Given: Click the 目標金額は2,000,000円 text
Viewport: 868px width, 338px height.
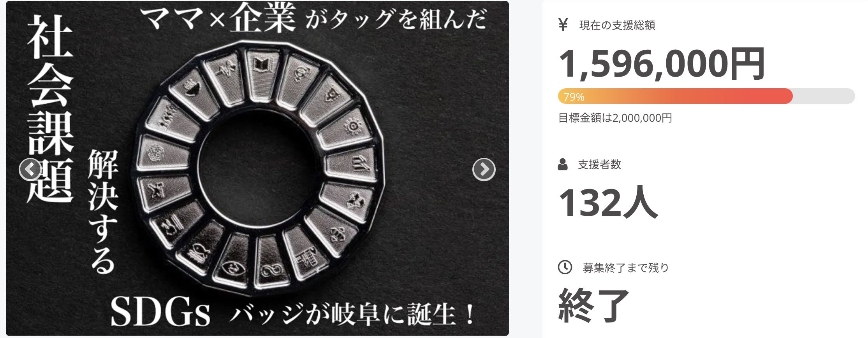Looking at the screenshot, I should [x=615, y=118].
